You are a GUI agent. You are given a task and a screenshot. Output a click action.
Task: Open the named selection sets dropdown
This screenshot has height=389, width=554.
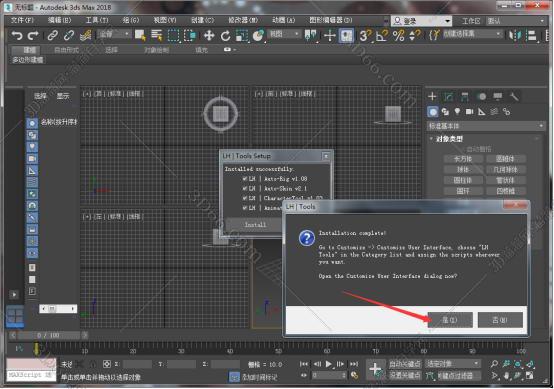(472, 34)
